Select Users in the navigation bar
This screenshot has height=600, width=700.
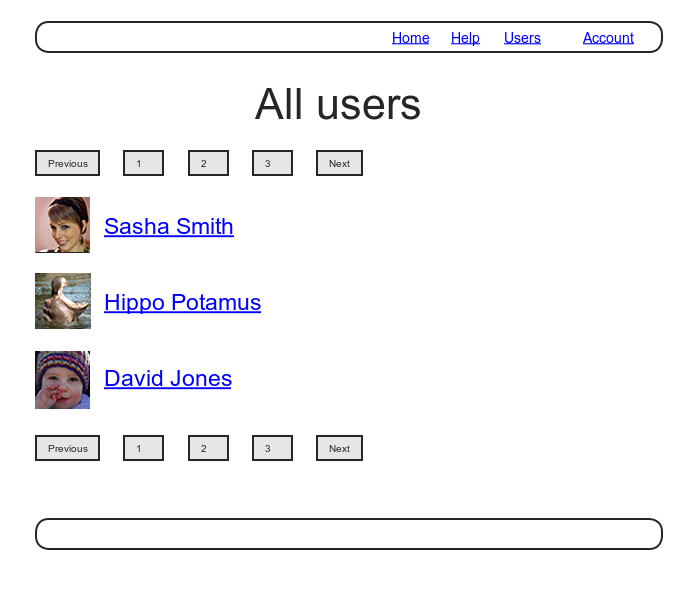pos(522,38)
